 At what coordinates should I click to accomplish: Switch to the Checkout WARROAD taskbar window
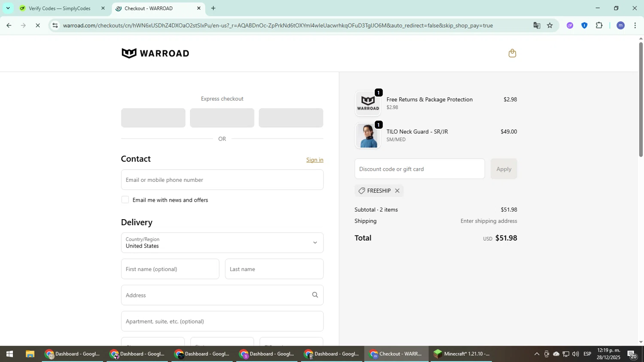coord(396,354)
